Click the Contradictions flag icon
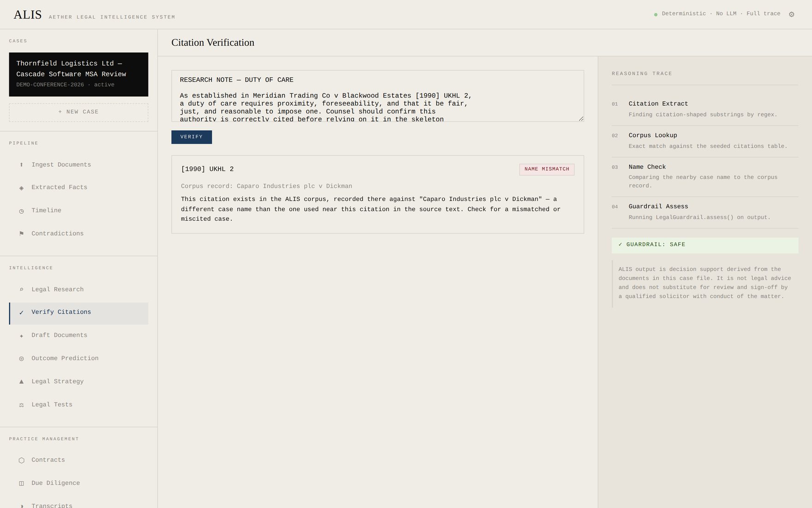The width and height of the screenshot is (812, 508). pos(21,234)
